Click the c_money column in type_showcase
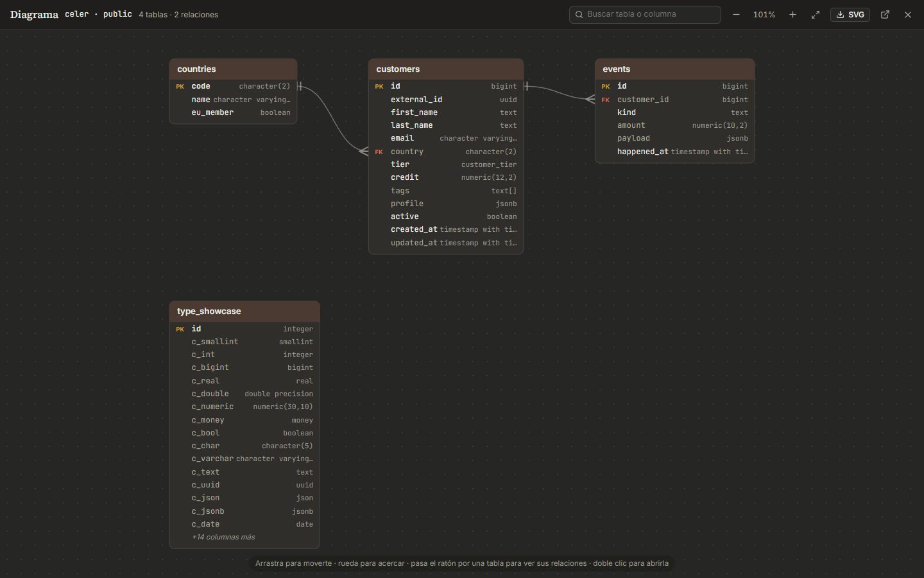924x578 pixels. click(x=244, y=420)
